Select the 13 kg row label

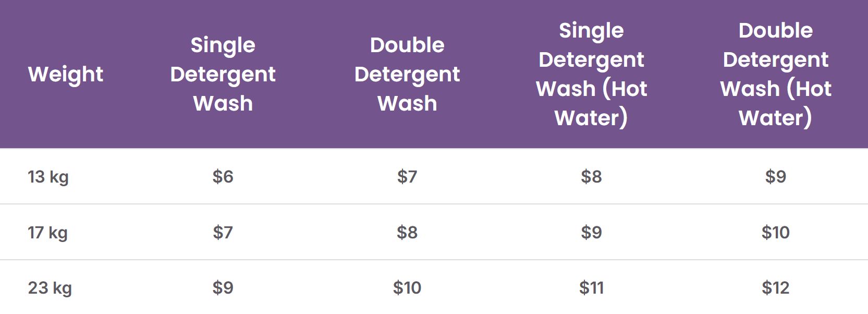(48, 177)
